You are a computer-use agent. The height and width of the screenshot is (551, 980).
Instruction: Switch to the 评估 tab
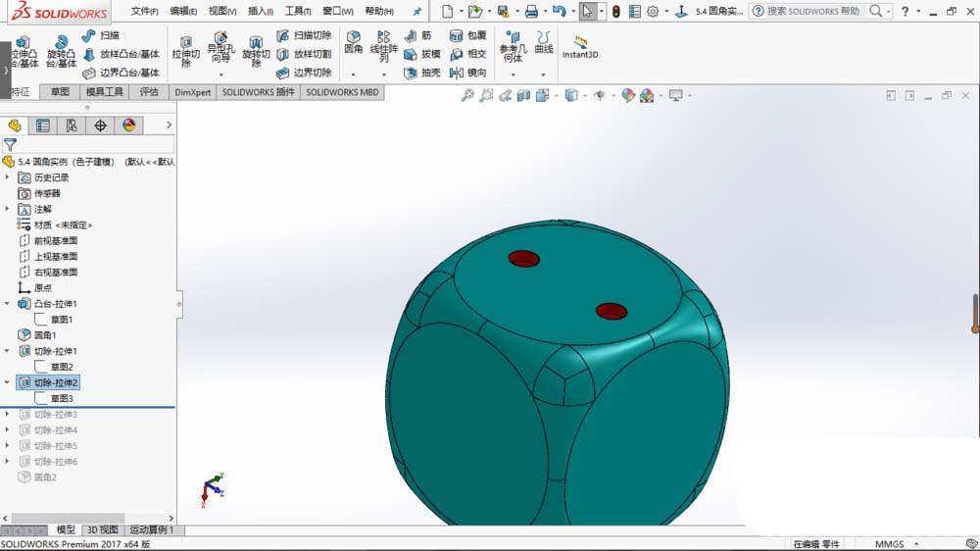(x=149, y=92)
